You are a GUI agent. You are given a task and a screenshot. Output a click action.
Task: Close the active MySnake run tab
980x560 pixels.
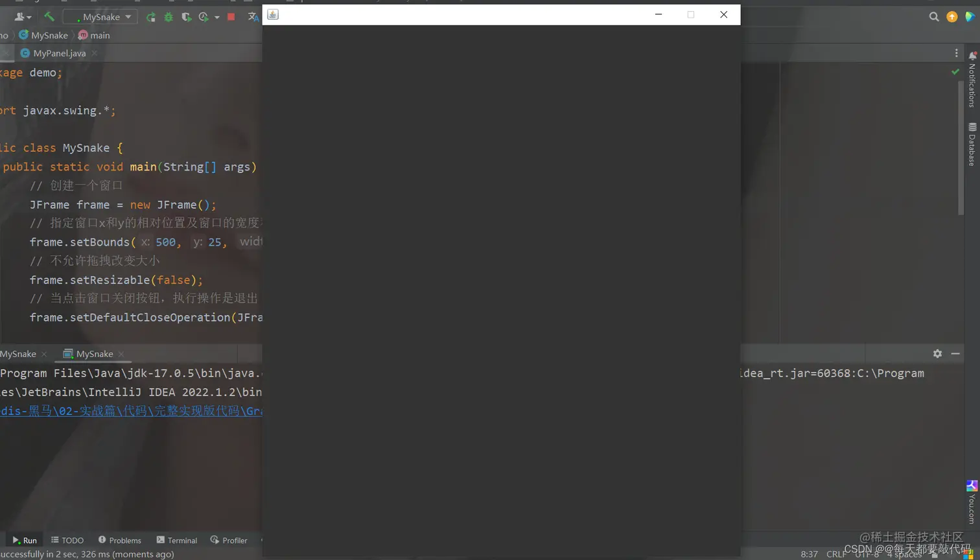click(121, 354)
